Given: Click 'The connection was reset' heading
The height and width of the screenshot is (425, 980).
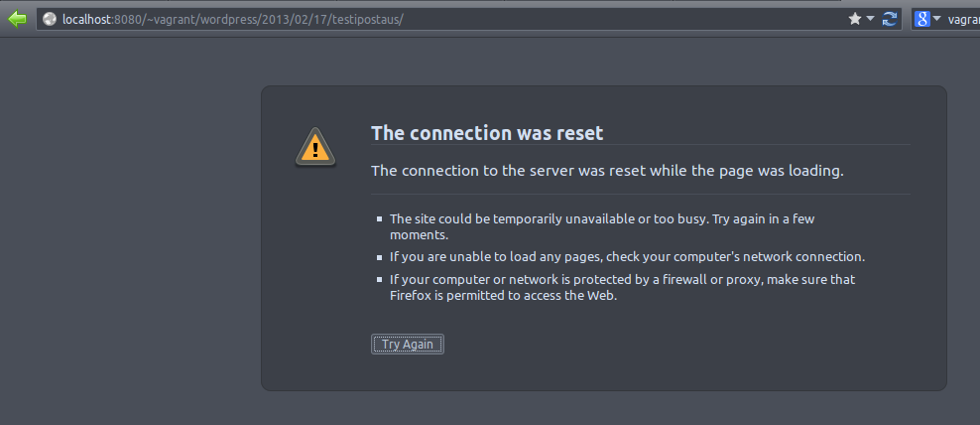Looking at the screenshot, I should (x=487, y=133).
